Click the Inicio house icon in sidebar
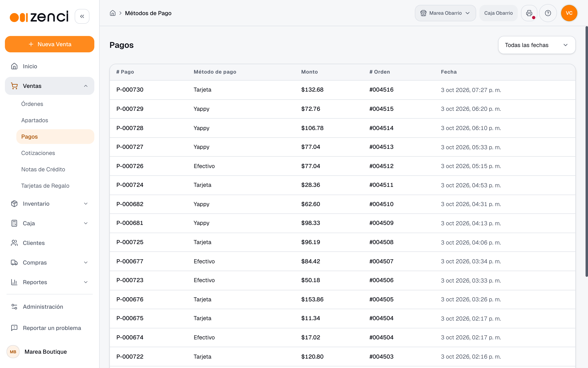The image size is (588, 368). (x=14, y=66)
